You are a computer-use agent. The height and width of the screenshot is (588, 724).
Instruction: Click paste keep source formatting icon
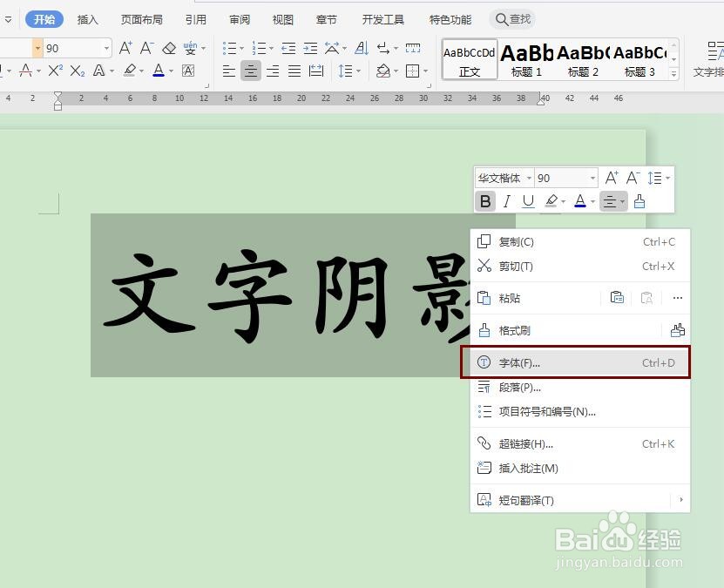point(618,298)
